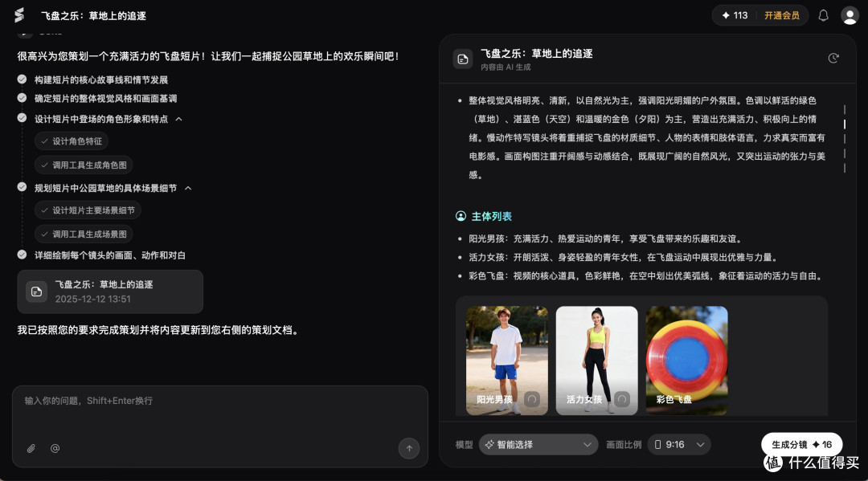Open the 飞盘之乐：草地上的追逐 document card
The image size is (868, 481).
pyautogui.click(x=110, y=291)
